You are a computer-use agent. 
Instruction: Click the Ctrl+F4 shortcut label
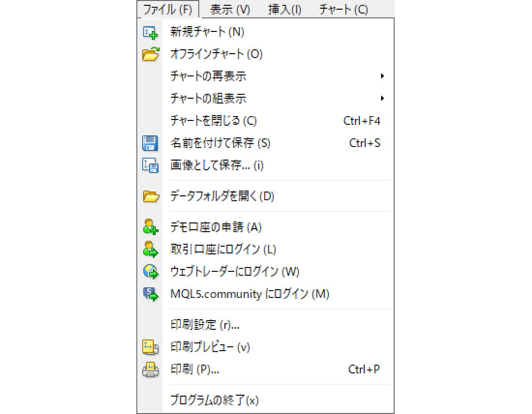362,121
